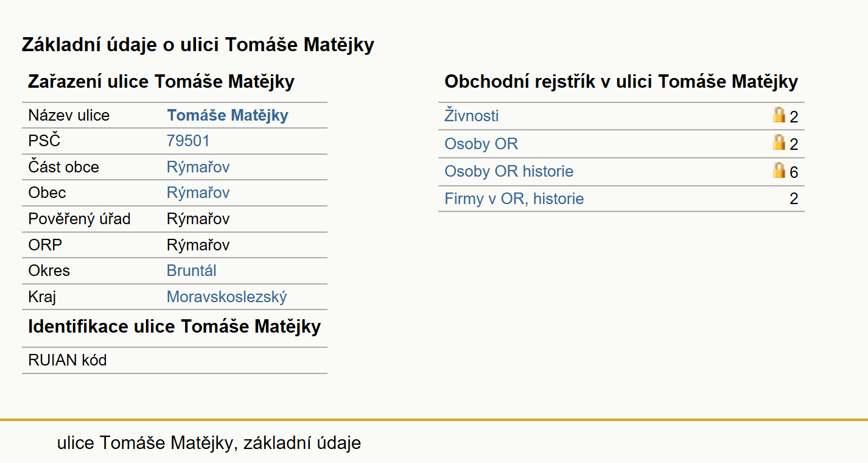Open the Osoby OR historie link
Image resolution: width=868 pixels, height=463 pixels.
tap(509, 171)
